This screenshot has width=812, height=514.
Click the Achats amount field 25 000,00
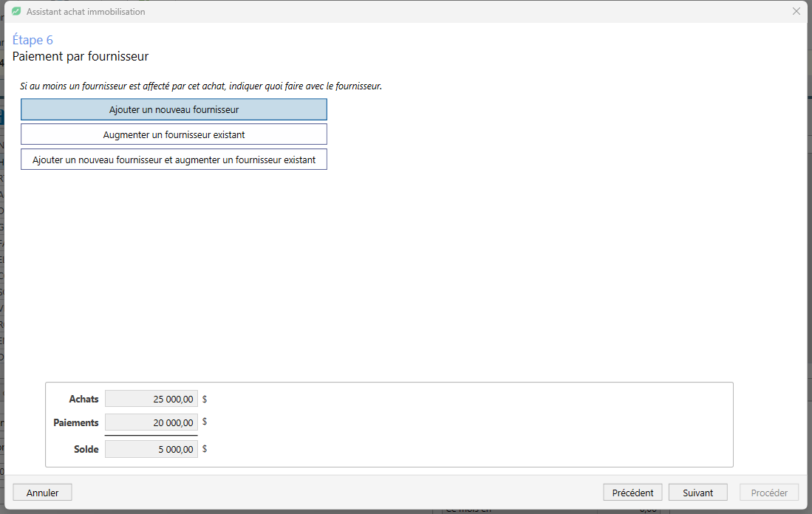click(x=151, y=399)
